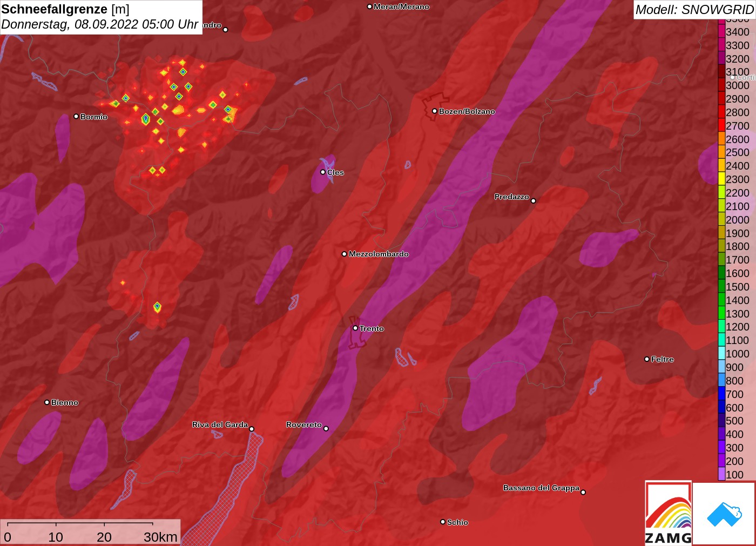
Task: Pick the 500 legend color swatch
Action: pos(721,421)
